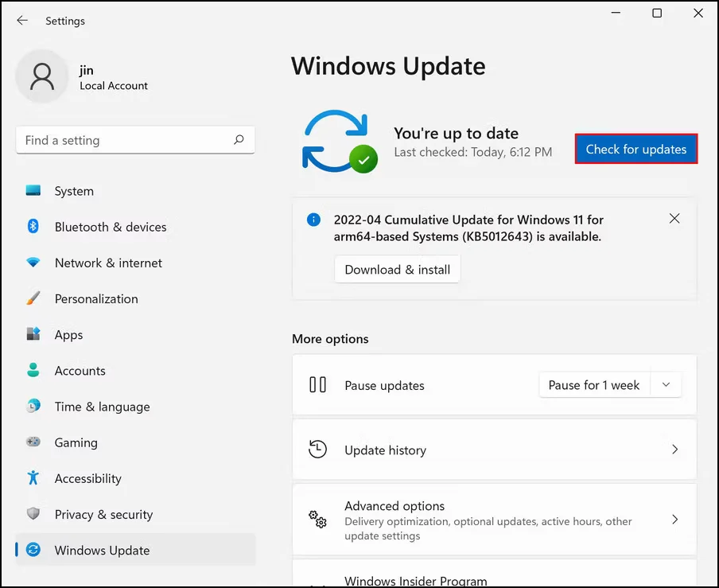
Task: Click inside the Find a setting field
Action: (x=127, y=140)
